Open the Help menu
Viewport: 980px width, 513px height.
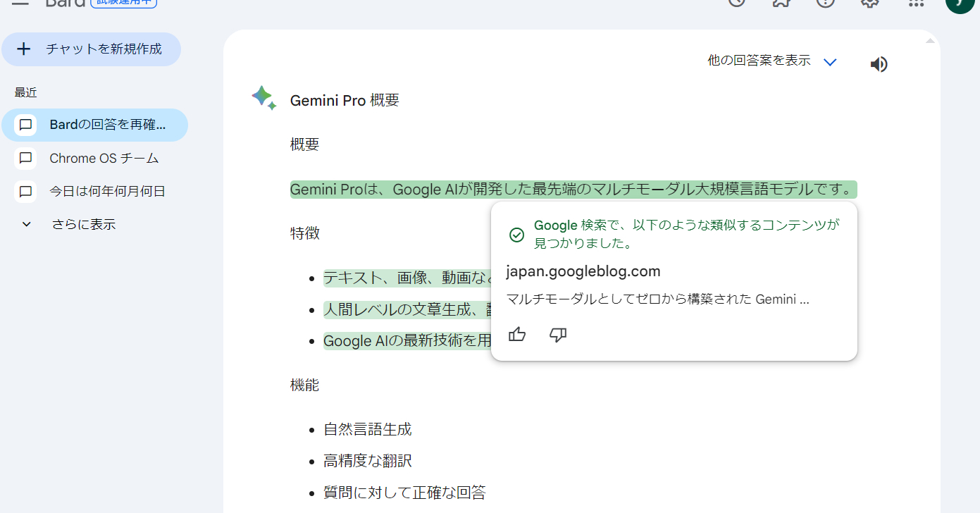825,4
